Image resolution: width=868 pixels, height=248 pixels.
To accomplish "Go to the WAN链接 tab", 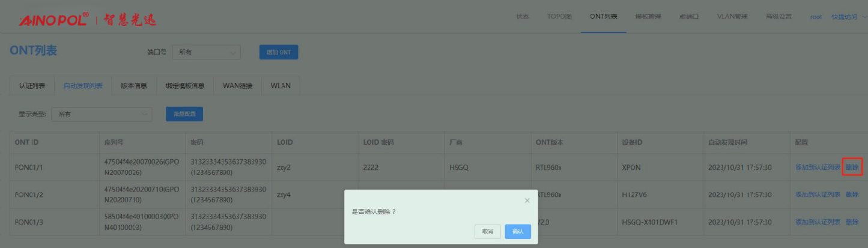I will pos(238,86).
